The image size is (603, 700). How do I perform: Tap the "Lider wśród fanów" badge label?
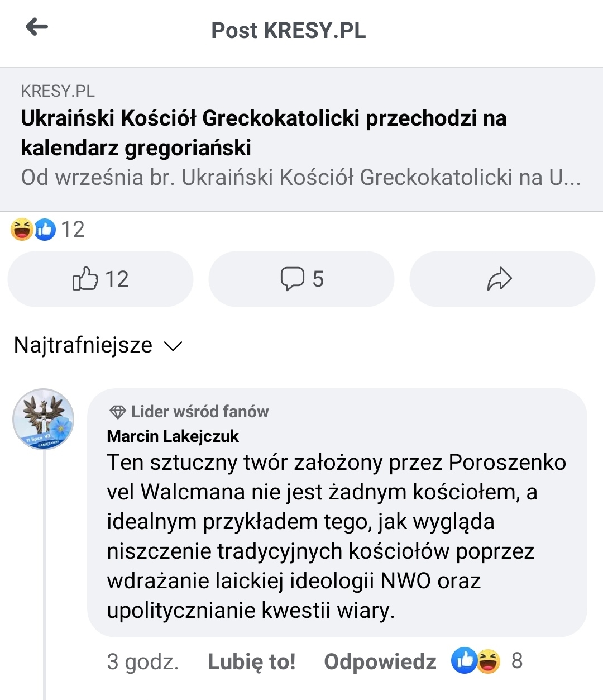coord(200,412)
